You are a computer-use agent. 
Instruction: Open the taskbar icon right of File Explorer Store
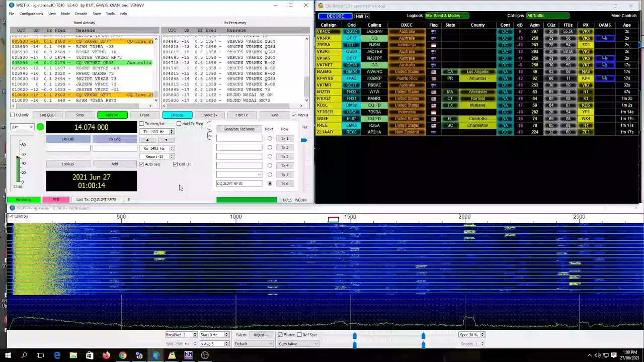[x=106, y=355]
